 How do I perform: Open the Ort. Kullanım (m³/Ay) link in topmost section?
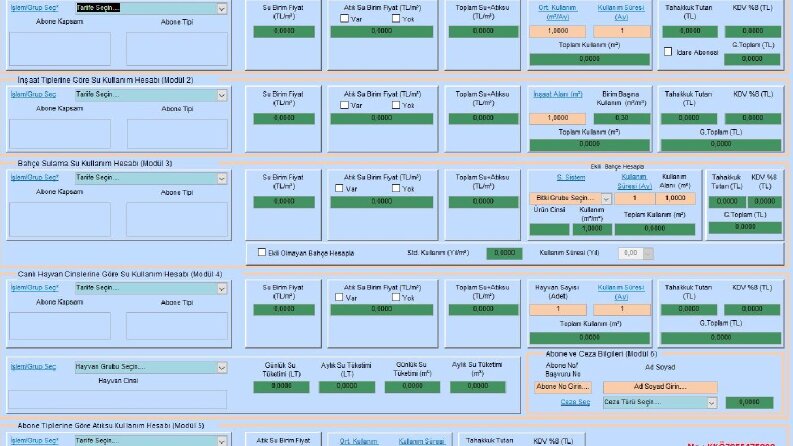557,12
